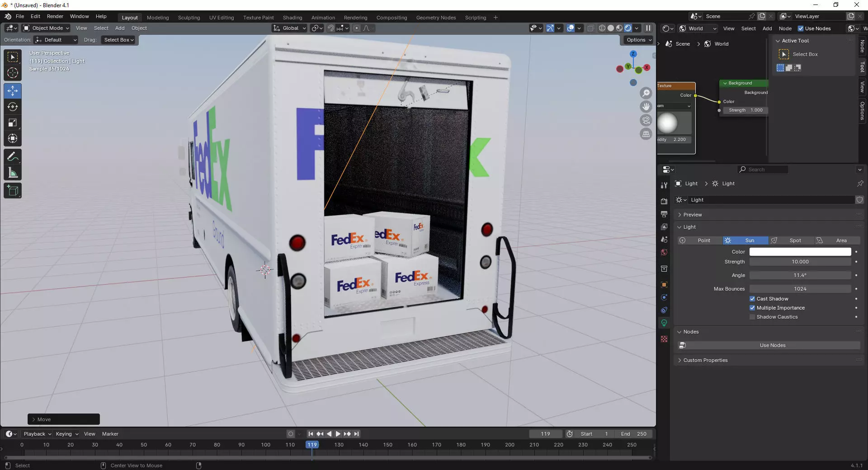Open the Physics properties tab

[664, 297]
